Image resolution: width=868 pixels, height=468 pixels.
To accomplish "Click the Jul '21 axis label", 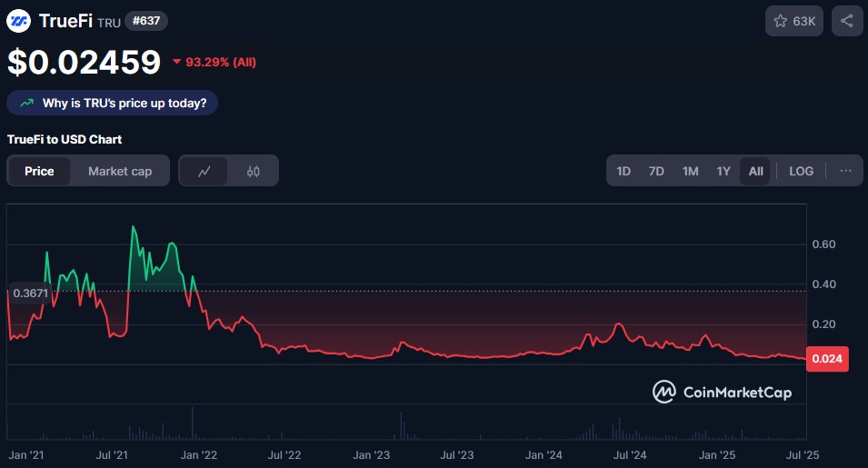I will [112, 454].
